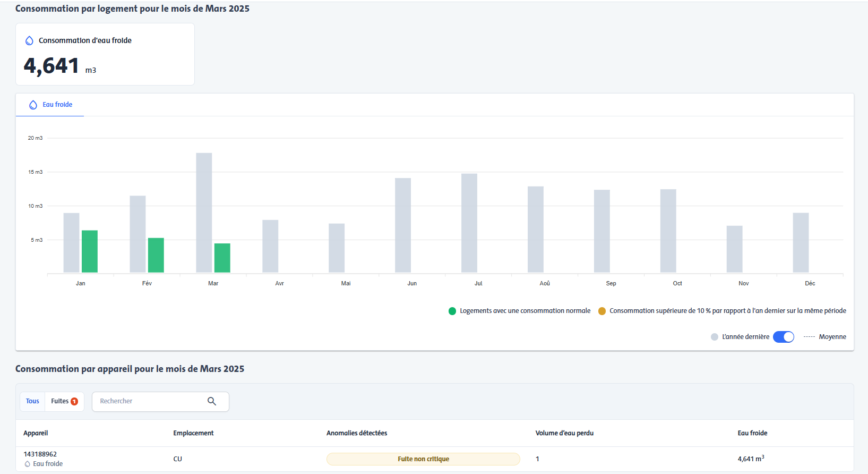This screenshot has width=868, height=474.
Task: Switch to the Tous filter tab
Action: (x=32, y=401)
